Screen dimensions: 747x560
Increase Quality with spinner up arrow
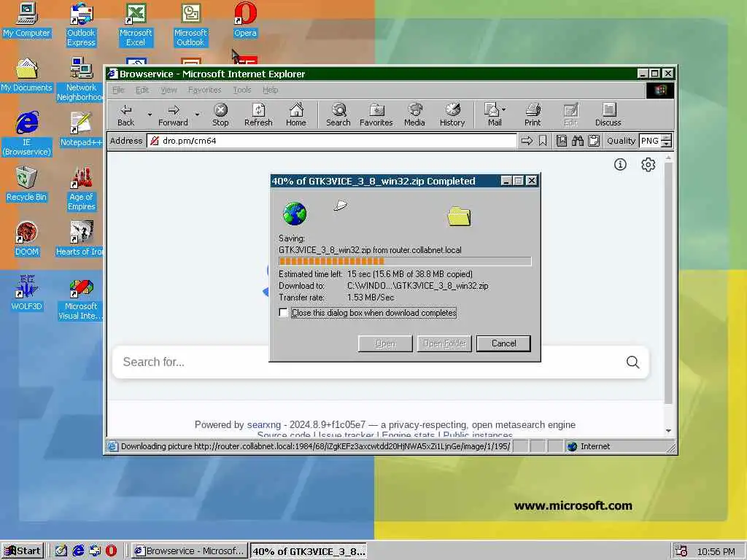(x=667, y=138)
